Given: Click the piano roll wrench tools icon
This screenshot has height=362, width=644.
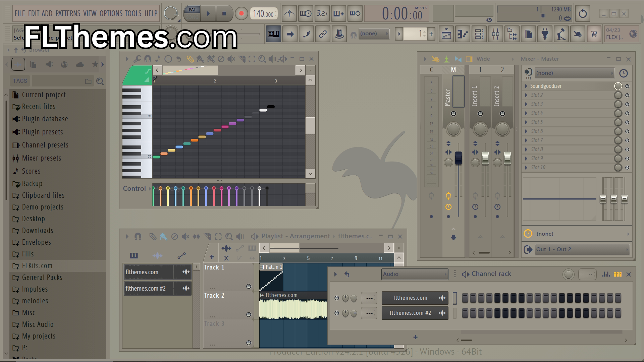Looking at the screenshot, I should (x=137, y=59).
